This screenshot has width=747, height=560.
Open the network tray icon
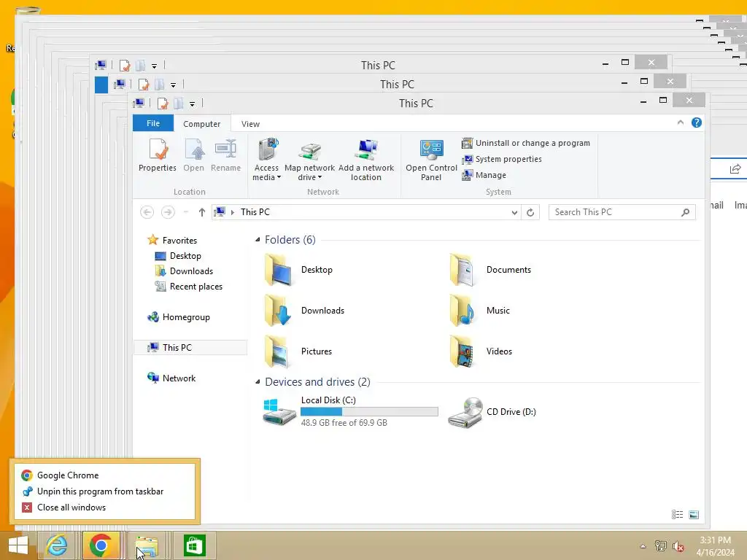[x=661, y=546]
